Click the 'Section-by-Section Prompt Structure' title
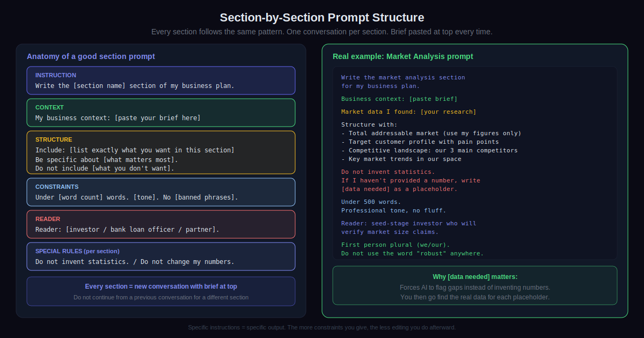Screen dimensions: 644x338 click(322, 17)
